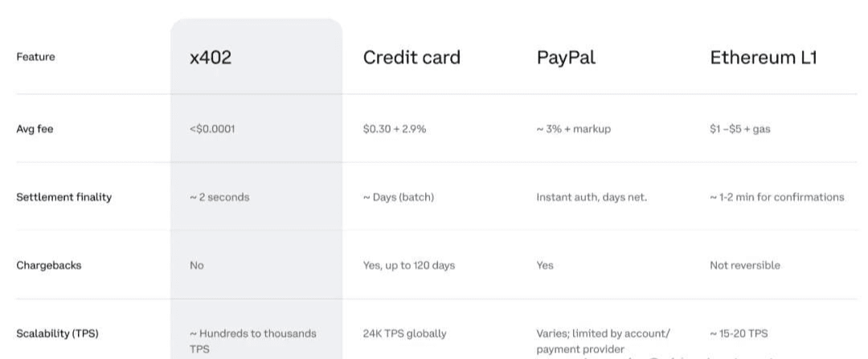The height and width of the screenshot is (359, 868).
Task: Click the Ethereum L1 column header
Action: point(763,58)
